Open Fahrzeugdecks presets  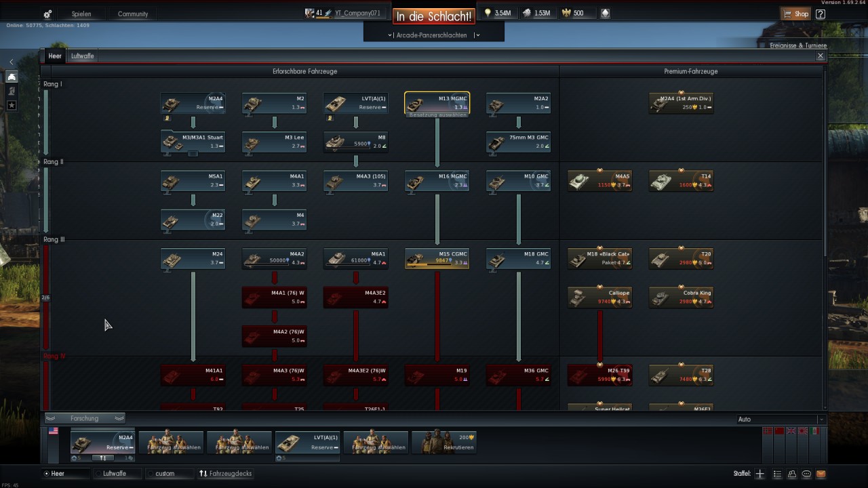point(226,474)
